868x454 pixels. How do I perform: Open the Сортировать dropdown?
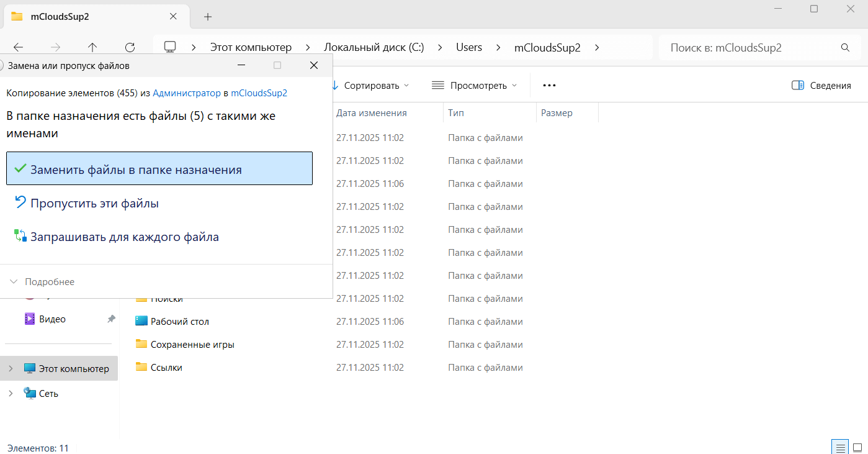point(371,86)
